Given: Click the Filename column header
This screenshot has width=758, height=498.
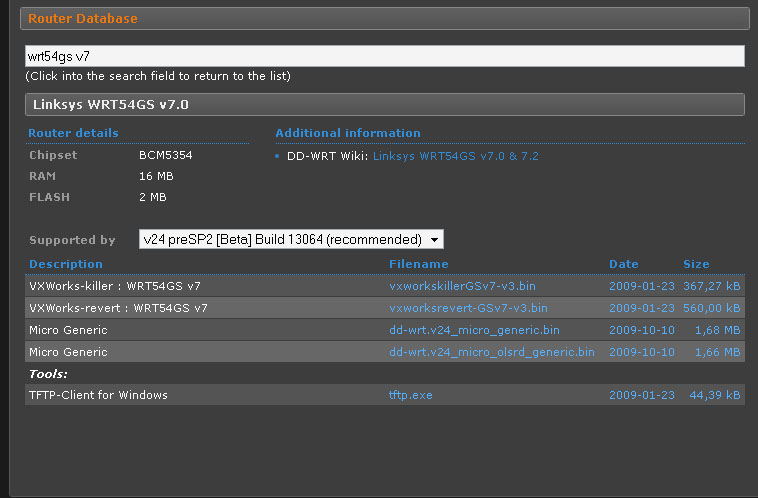Looking at the screenshot, I should coord(419,264).
